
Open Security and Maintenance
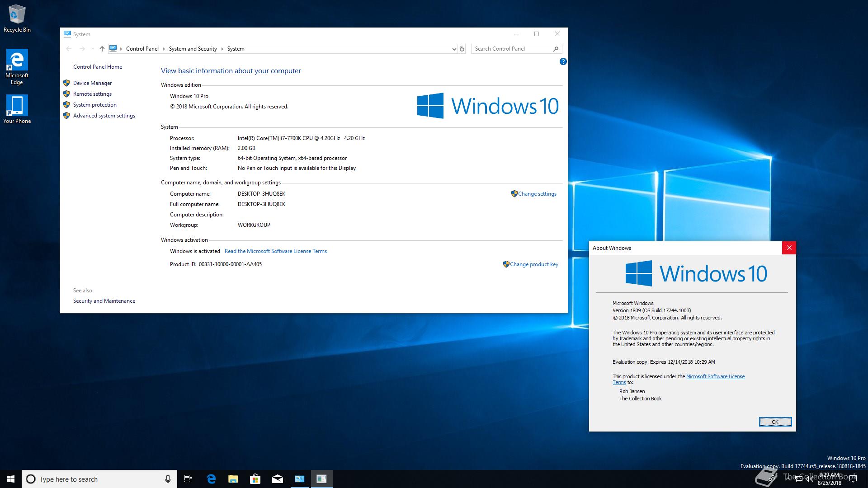(104, 301)
